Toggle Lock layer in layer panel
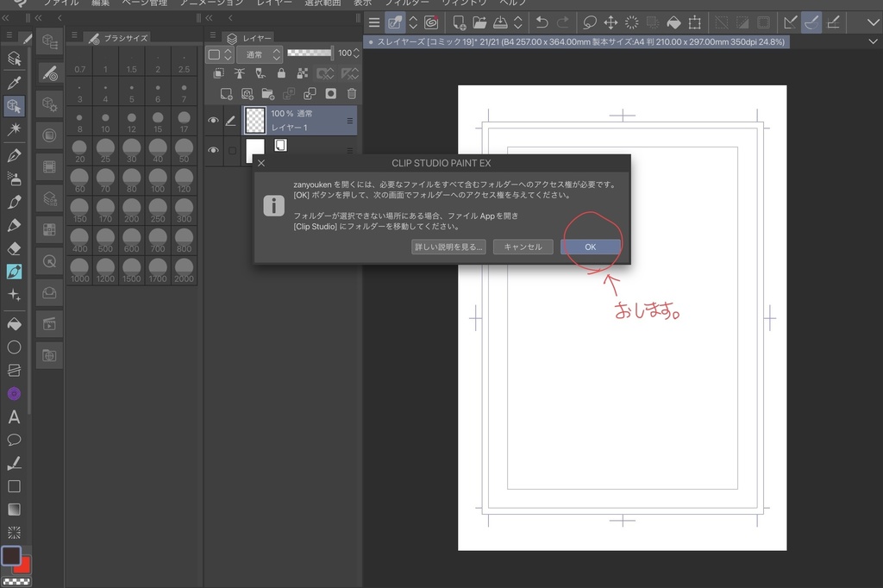Image resolution: width=883 pixels, height=588 pixels. coord(281,73)
